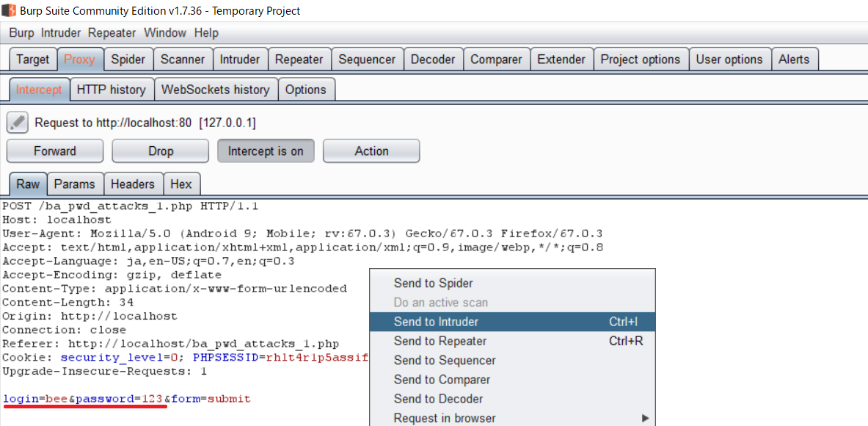Choose Send to Decoder in context menu
Viewport: 868px width, 426px height.
512,399
